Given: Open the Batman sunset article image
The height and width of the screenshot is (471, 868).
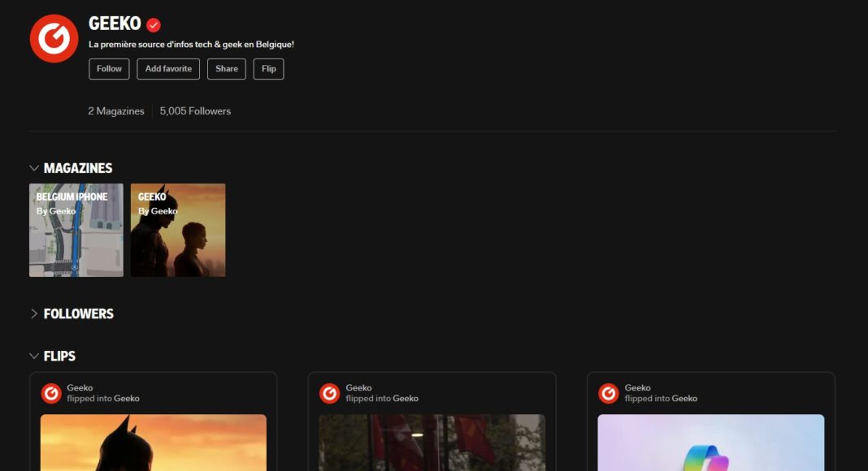Looking at the screenshot, I should [x=154, y=443].
